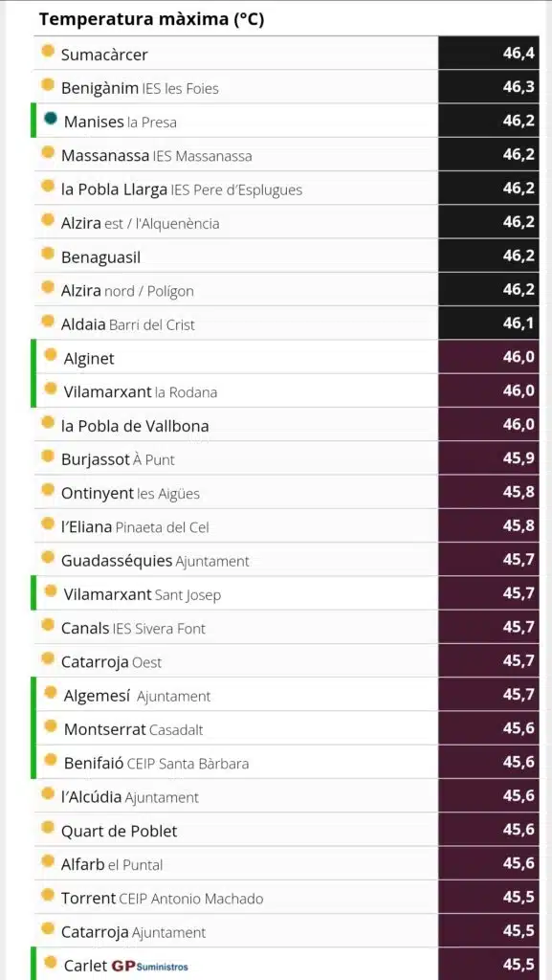Select the Ontinyent les Aigües station
The width and height of the screenshot is (552, 980).
287,491
